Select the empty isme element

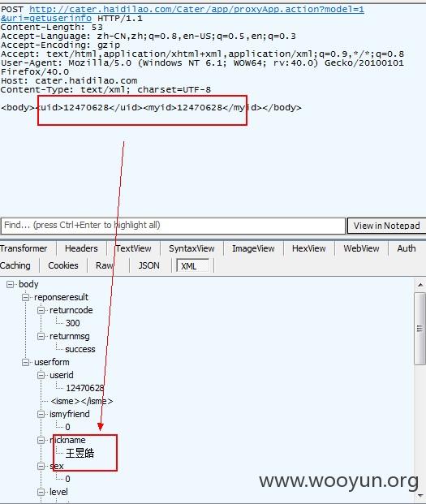coord(82,401)
